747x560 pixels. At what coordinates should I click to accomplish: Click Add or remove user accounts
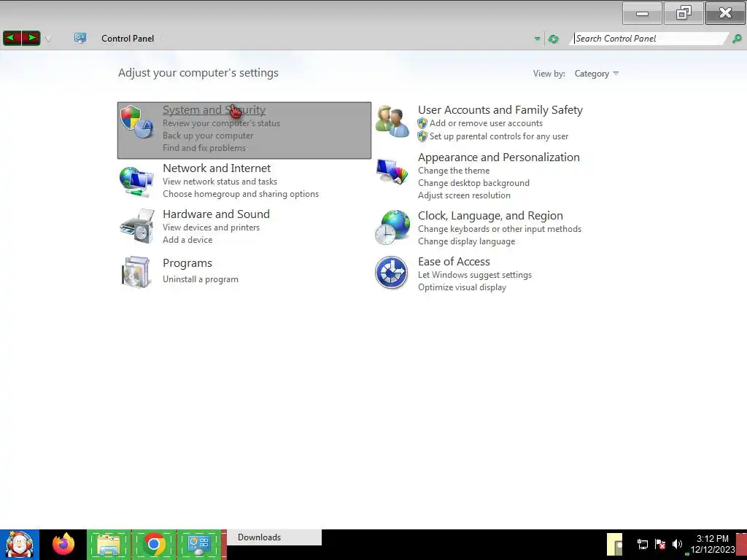tap(486, 123)
